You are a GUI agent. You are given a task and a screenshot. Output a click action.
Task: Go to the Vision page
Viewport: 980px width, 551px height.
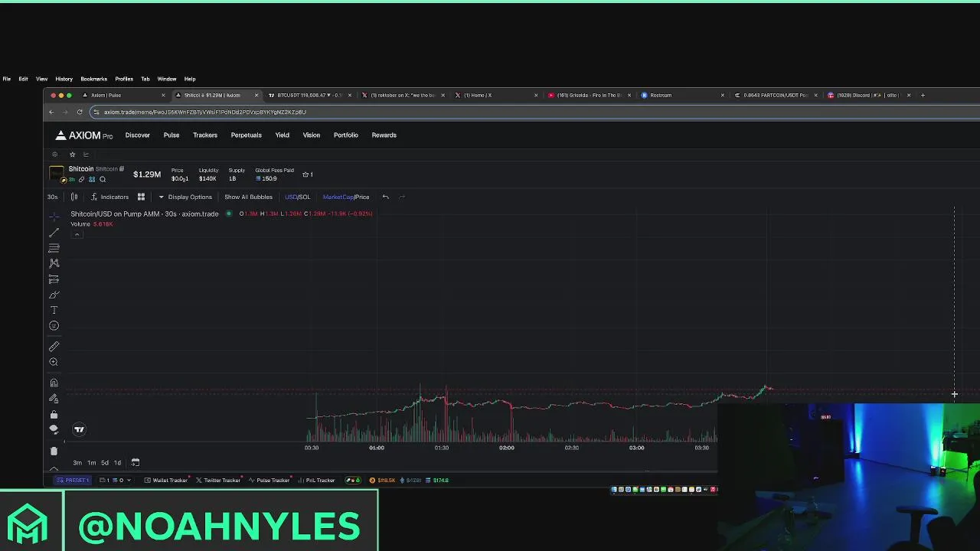pyautogui.click(x=312, y=135)
